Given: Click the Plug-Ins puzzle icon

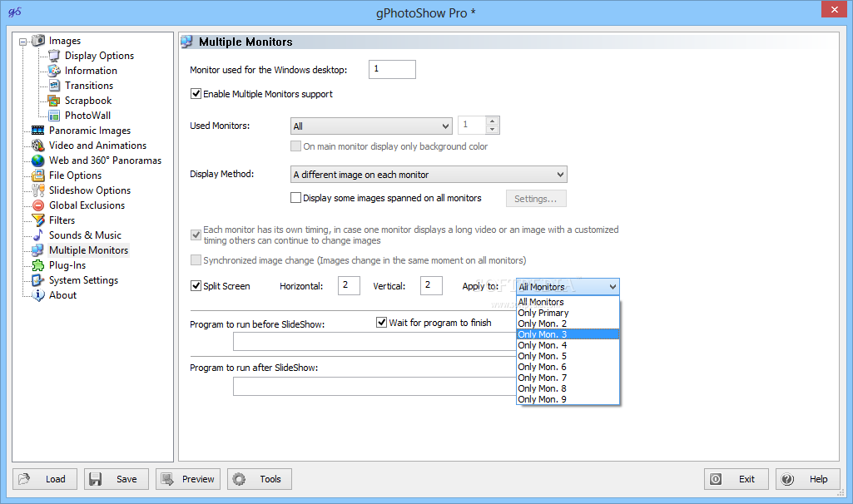Looking at the screenshot, I should 38,265.
